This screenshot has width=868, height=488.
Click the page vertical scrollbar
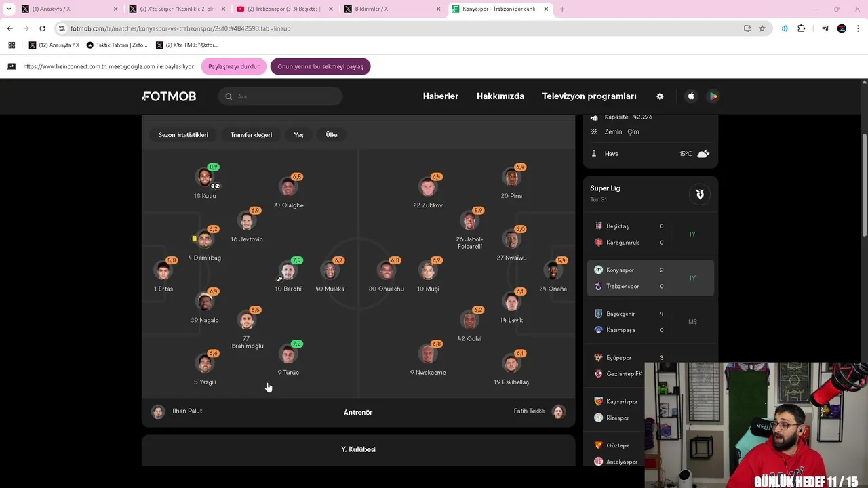[x=864, y=186]
